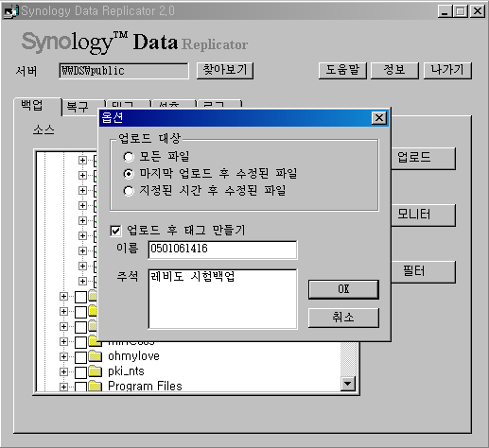Click the 찾아보기 browse button
Screen dimensions: 489x448
point(225,70)
